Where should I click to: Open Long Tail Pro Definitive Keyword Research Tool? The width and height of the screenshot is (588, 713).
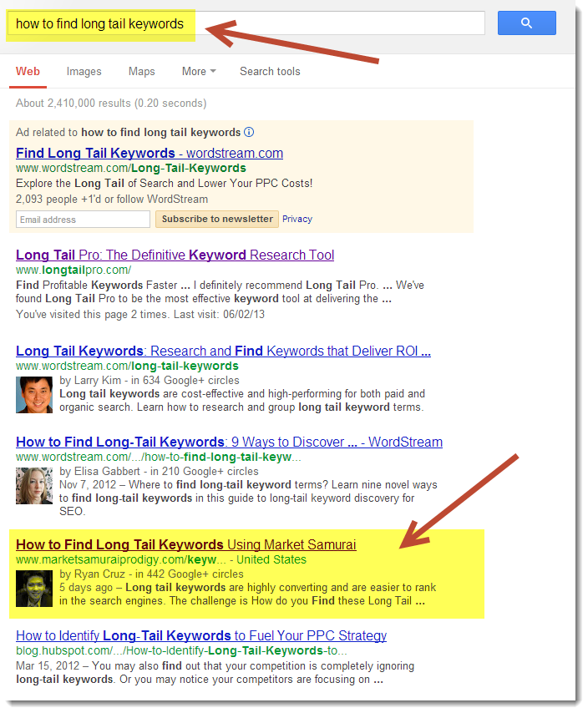coord(175,255)
